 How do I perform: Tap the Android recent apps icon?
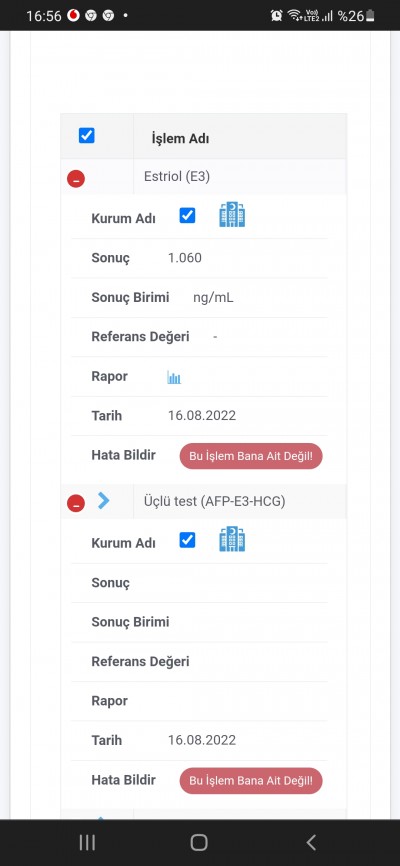87,842
